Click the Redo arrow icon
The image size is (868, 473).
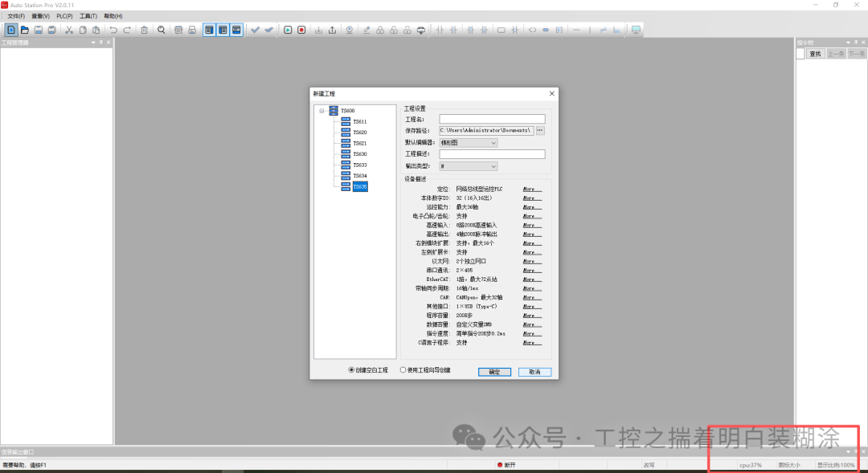point(127,30)
